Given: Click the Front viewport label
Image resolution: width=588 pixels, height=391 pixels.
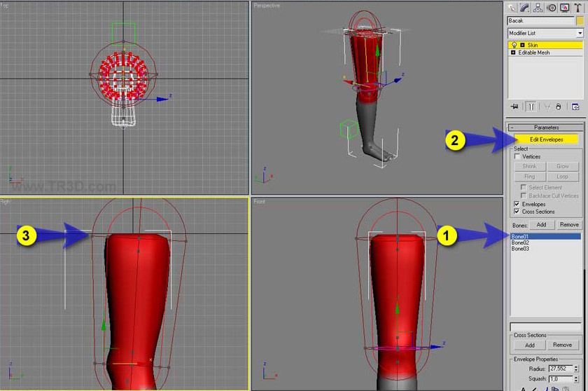Looking at the screenshot, I should coord(259,202).
